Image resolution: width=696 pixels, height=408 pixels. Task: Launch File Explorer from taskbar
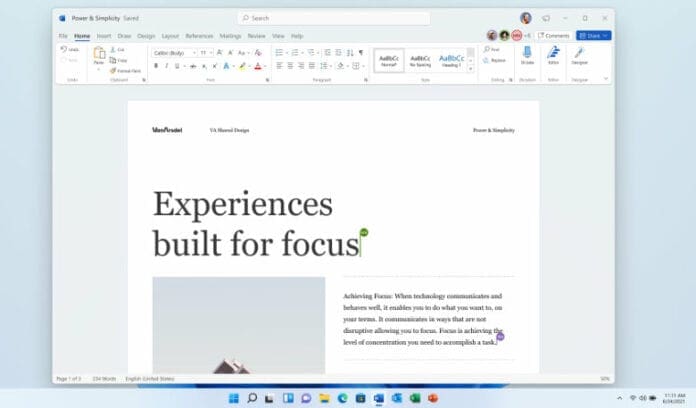(x=324, y=398)
